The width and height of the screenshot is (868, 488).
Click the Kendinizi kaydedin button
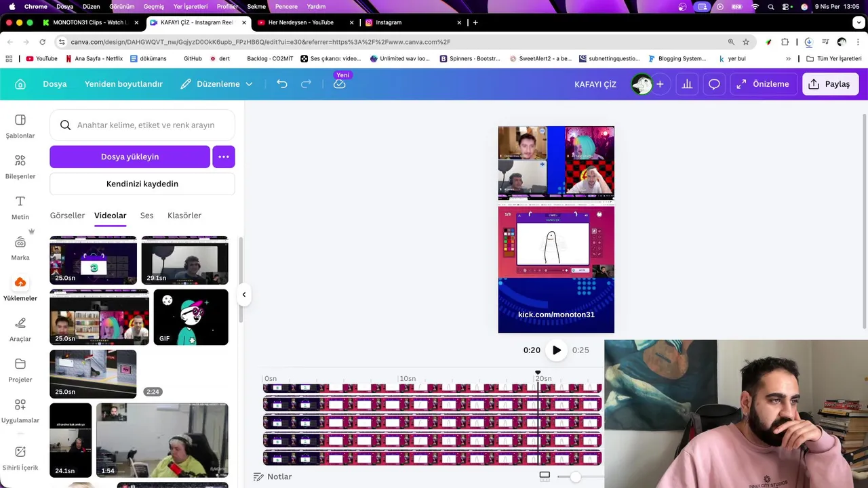pyautogui.click(x=142, y=184)
